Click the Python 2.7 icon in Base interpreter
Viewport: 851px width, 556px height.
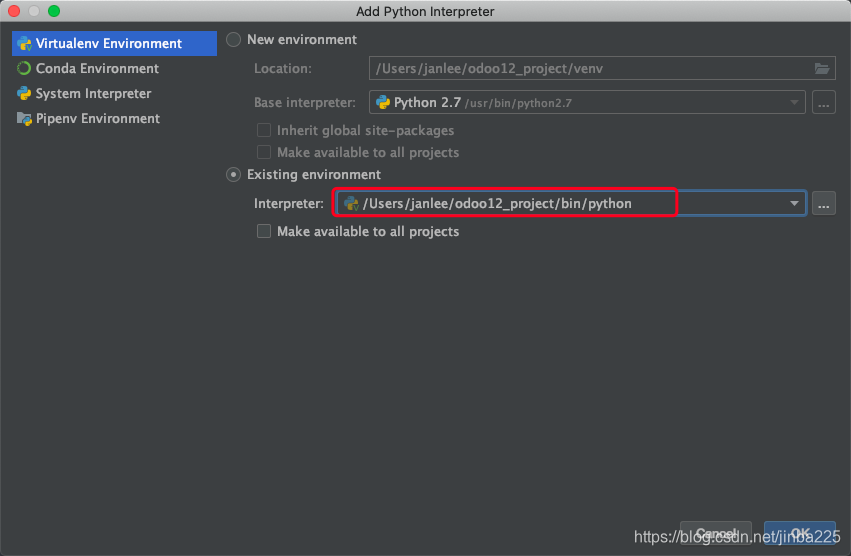pos(383,102)
